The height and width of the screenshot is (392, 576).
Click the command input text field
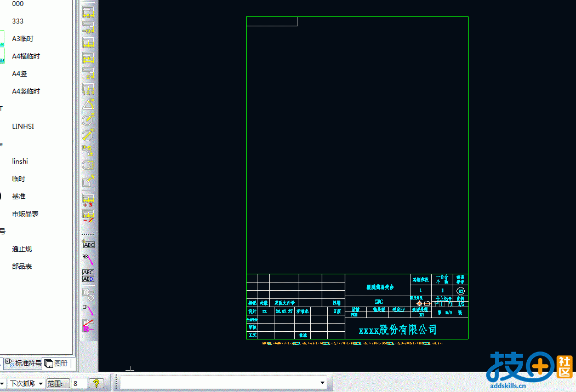tap(220, 383)
